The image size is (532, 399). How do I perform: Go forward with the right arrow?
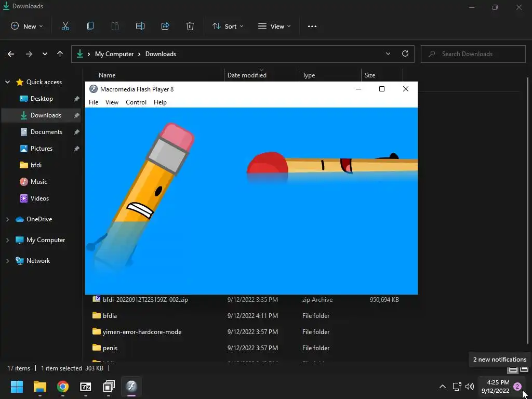29,54
